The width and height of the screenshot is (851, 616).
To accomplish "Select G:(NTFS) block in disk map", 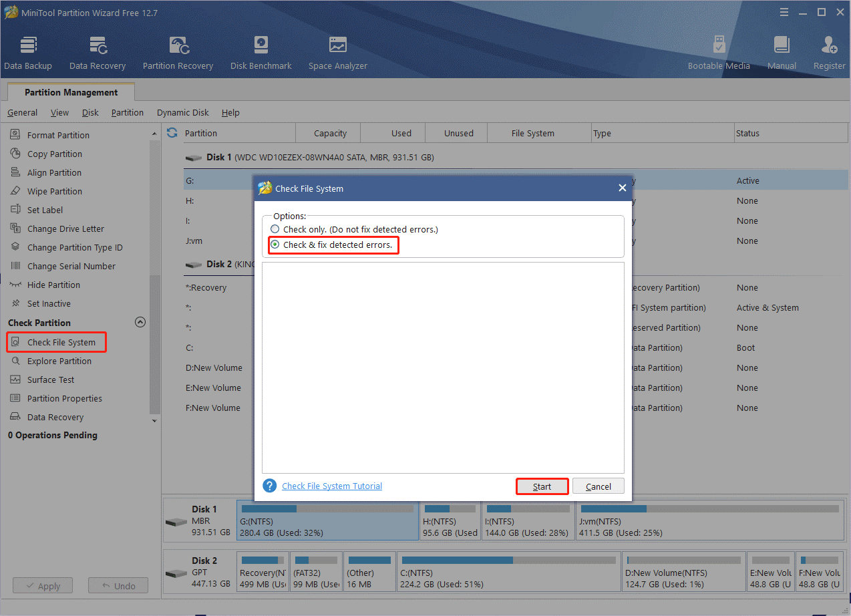I will click(327, 520).
